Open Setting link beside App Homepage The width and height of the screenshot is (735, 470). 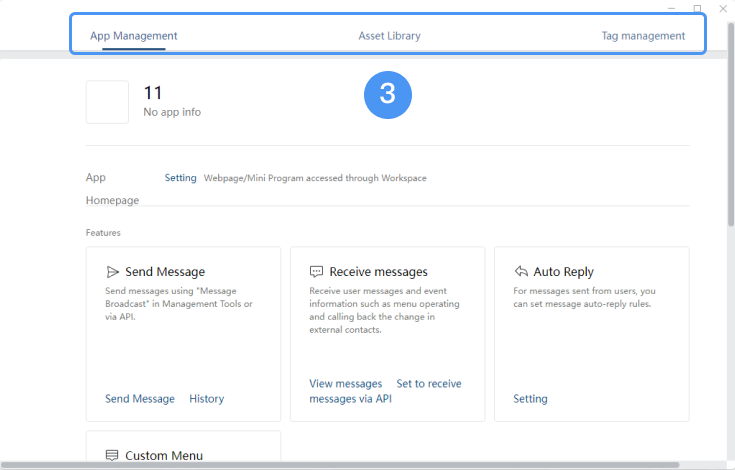pyautogui.click(x=181, y=178)
